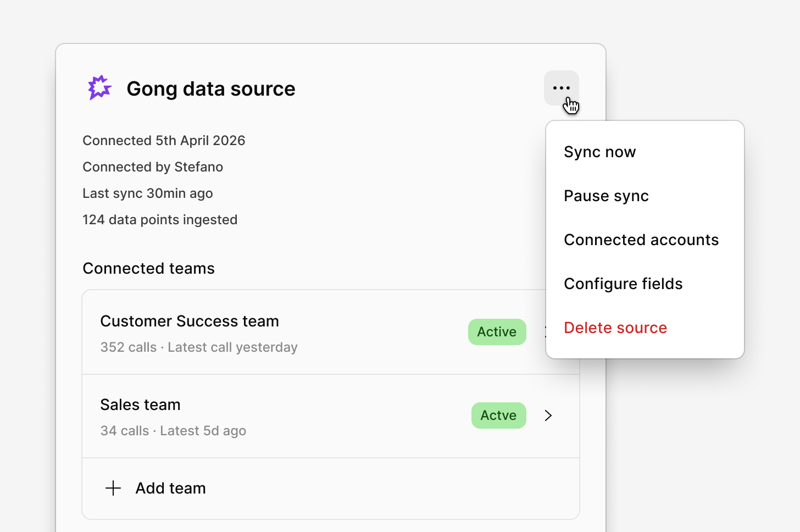The image size is (800, 532).
Task: Select Pause sync in the dropdown menu
Action: (x=607, y=196)
